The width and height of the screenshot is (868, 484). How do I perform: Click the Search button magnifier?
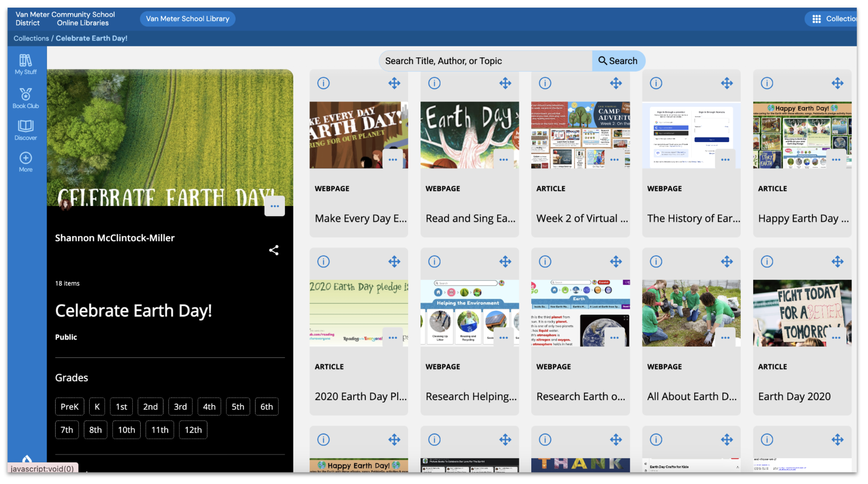pyautogui.click(x=618, y=61)
